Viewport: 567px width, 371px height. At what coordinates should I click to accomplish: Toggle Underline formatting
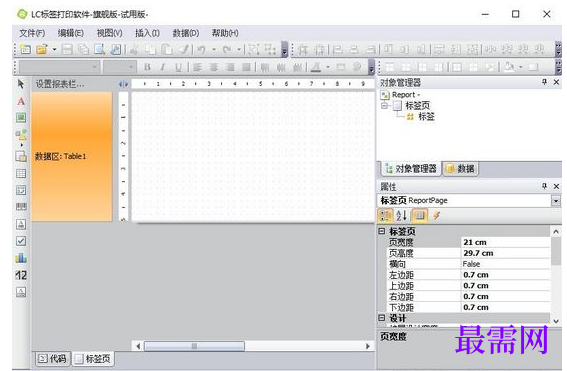point(178,67)
